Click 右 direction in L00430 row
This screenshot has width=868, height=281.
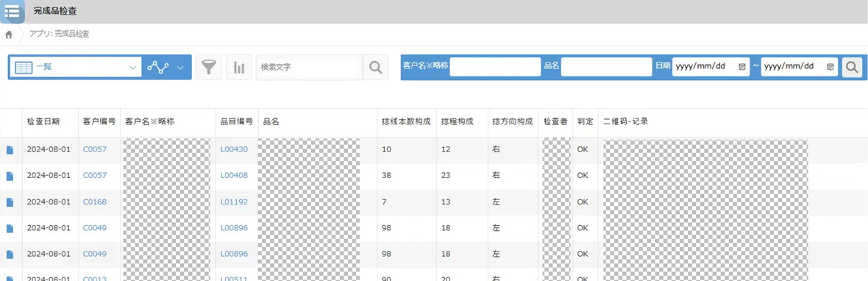coord(496,149)
